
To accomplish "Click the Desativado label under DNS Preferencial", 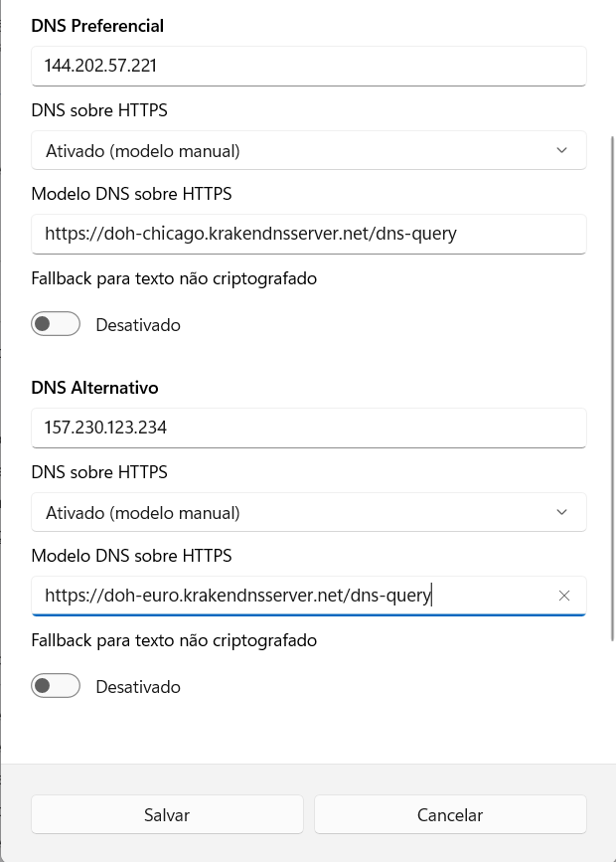I will (138, 325).
